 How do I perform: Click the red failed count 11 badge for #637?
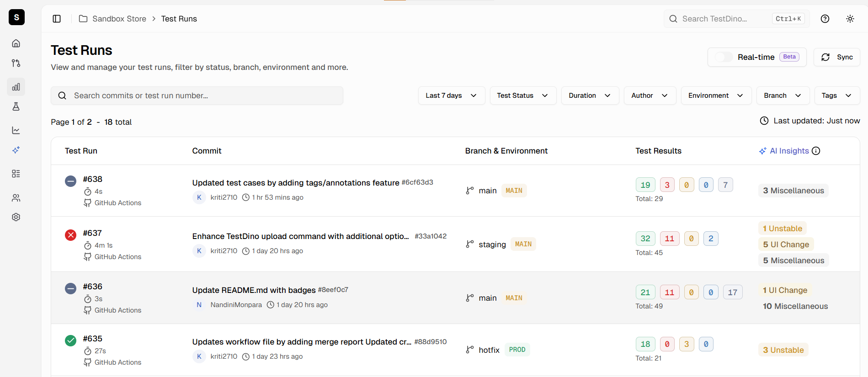point(669,239)
